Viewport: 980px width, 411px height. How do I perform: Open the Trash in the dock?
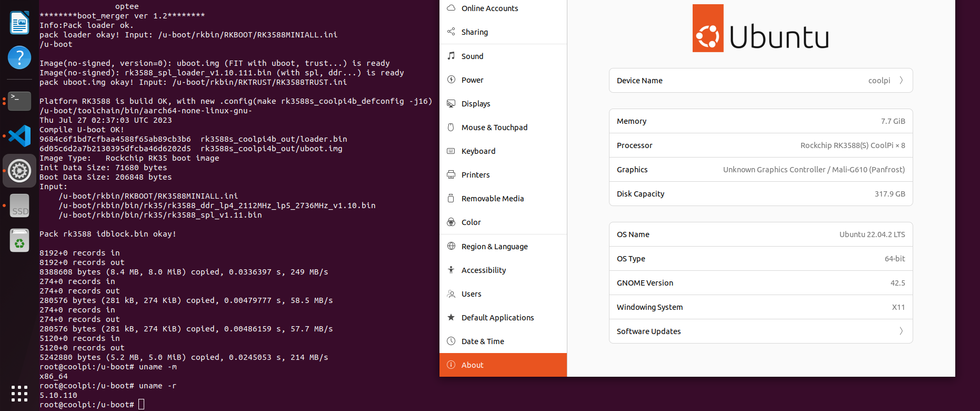point(19,240)
